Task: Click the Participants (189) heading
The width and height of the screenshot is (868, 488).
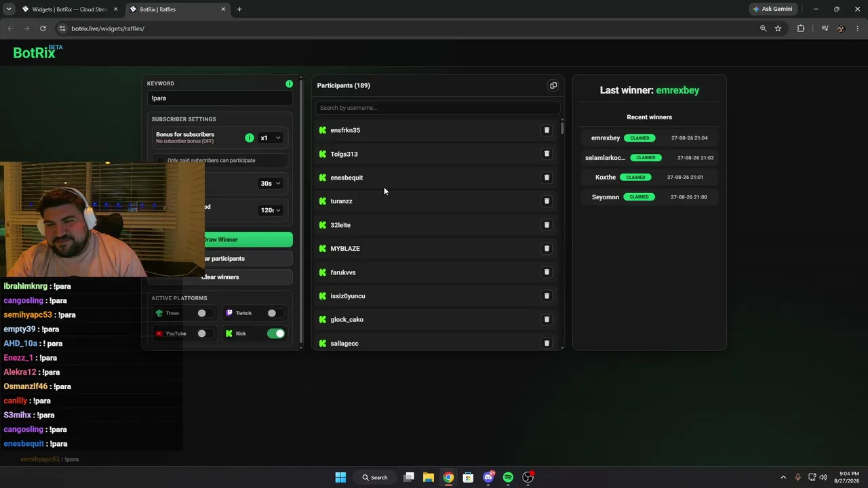Action: point(344,85)
